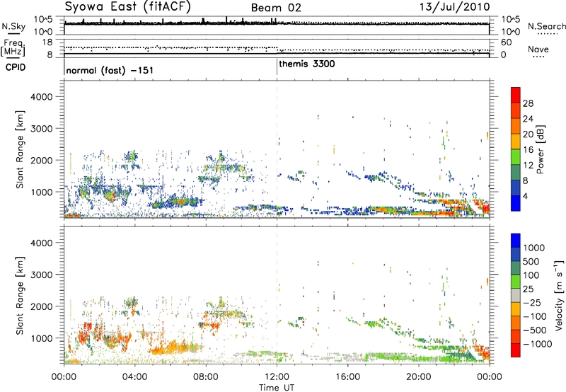Click the "2000" tick on the velocity panel
This screenshot has height=392, width=566.
(x=42, y=306)
